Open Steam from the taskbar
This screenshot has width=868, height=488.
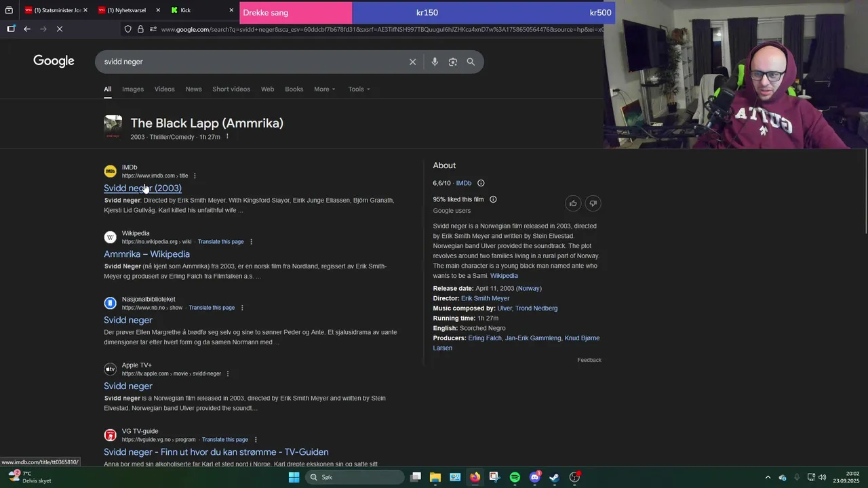(554, 477)
